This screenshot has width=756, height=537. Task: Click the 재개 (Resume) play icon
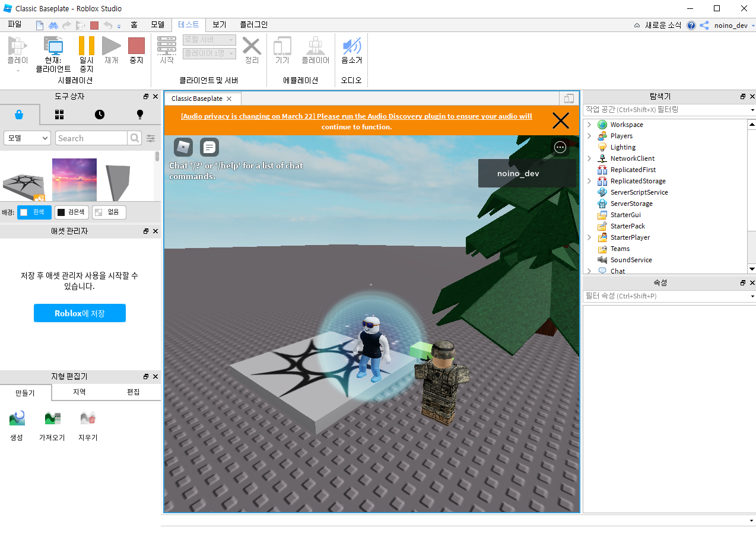[111, 46]
